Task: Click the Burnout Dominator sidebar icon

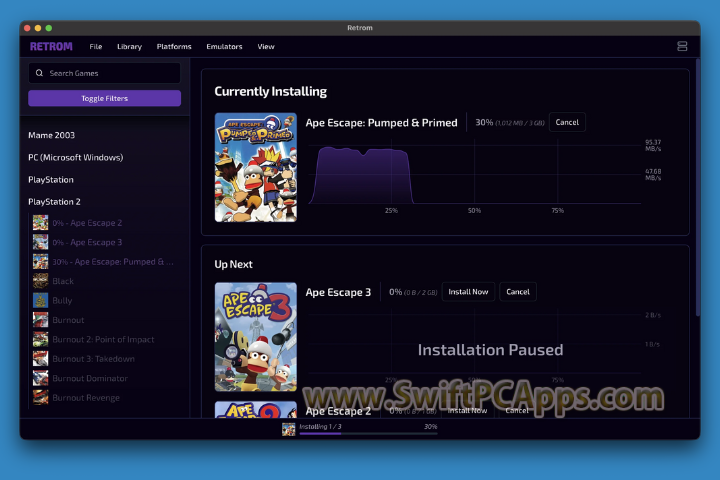Action: click(x=40, y=378)
